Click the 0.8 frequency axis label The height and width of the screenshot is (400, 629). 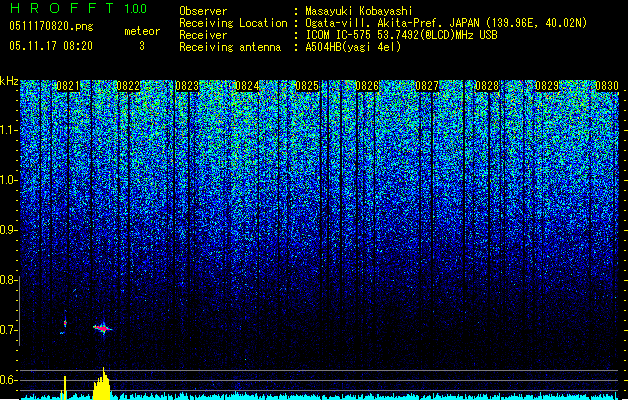click(8, 280)
